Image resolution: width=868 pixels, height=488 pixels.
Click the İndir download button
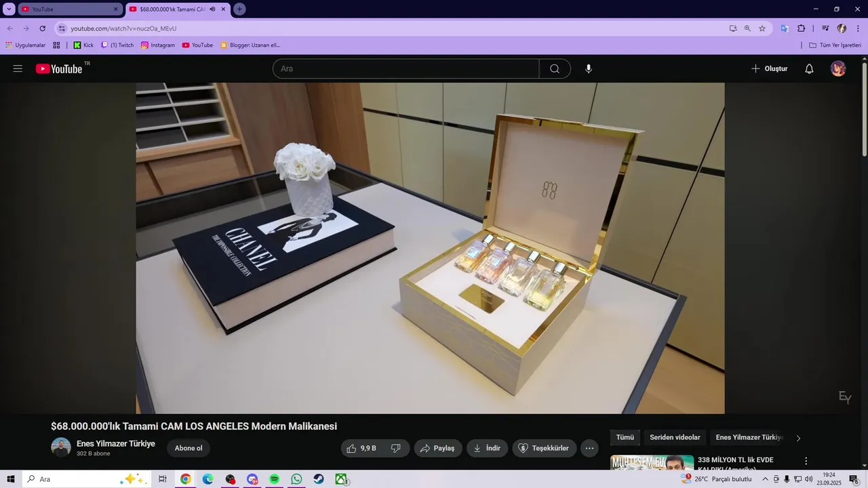(x=487, y=448)
